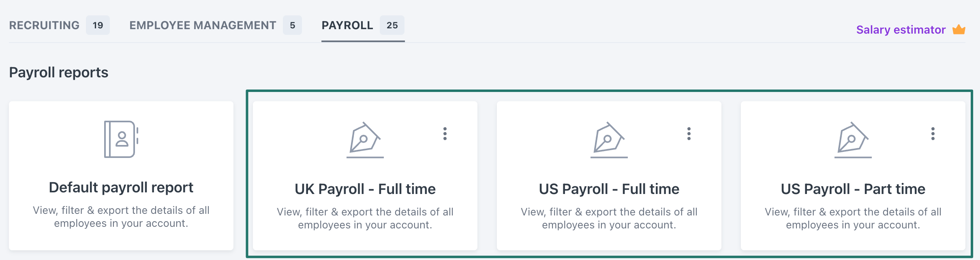The width and height of the screenshot is (980, 260).
Task: Open the Salary estimator link
Action: (901, 30)
